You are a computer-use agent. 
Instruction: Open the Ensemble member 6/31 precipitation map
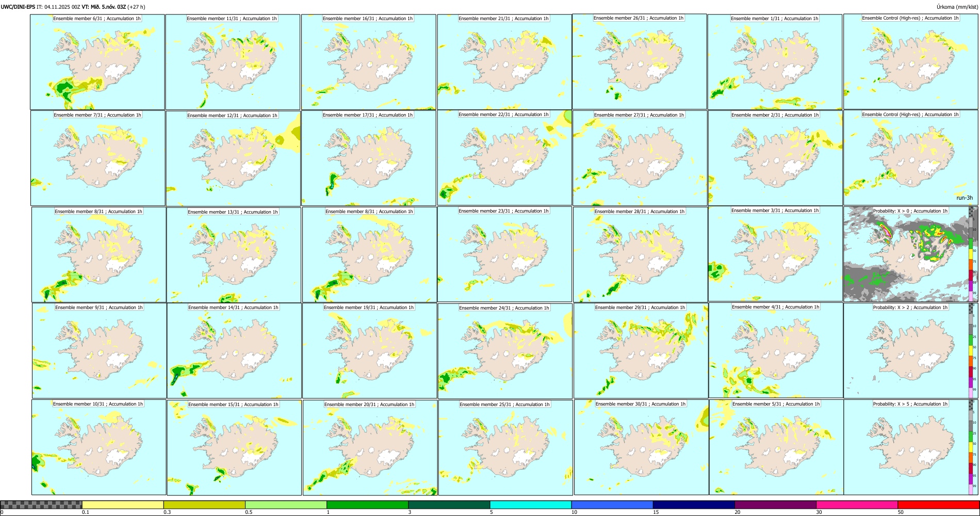pyautogui.click(x=97, y=62)
